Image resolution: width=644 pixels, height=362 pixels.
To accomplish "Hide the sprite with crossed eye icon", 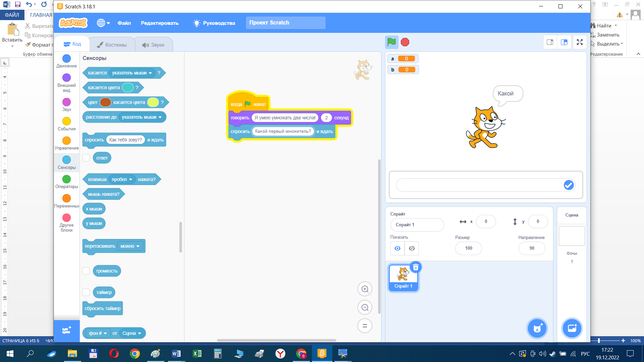I will pyautogui.click(x=412, y=248).
